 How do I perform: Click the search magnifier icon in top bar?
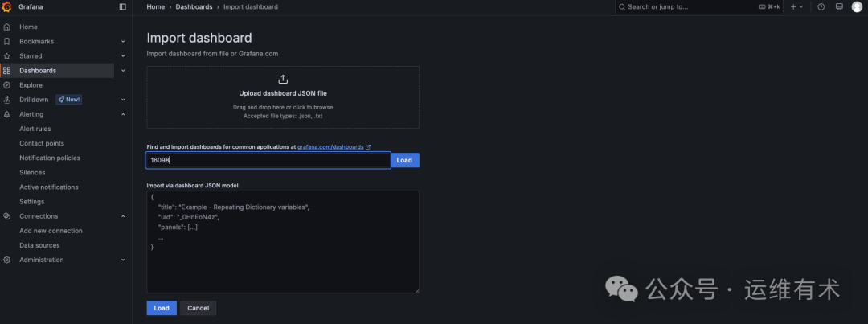pos(622,6)
